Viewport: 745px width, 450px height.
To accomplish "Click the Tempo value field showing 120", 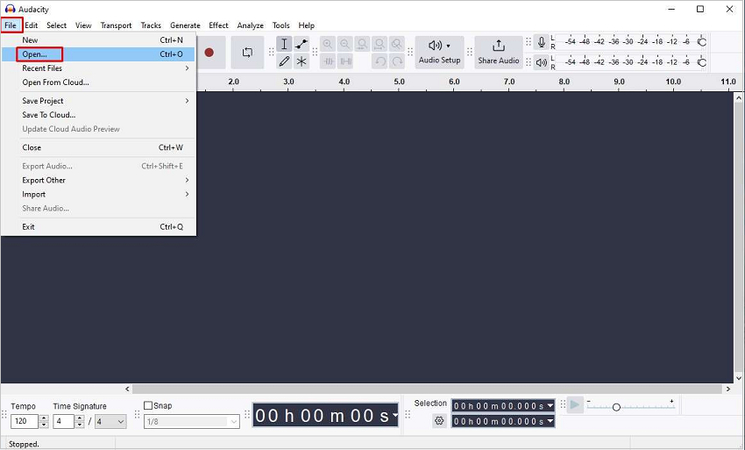I will click(25, 421).
